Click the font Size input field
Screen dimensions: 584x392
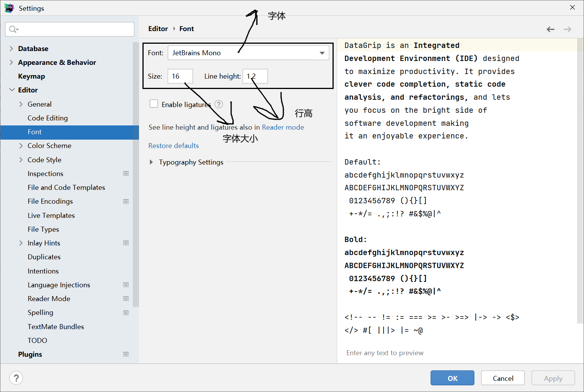coord(180,76)
